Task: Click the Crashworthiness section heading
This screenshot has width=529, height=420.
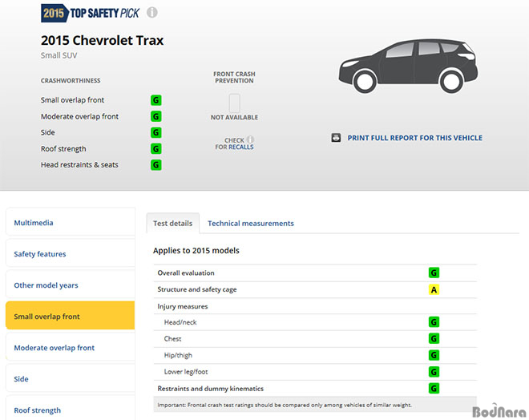Action: click(x=71, y=81)
